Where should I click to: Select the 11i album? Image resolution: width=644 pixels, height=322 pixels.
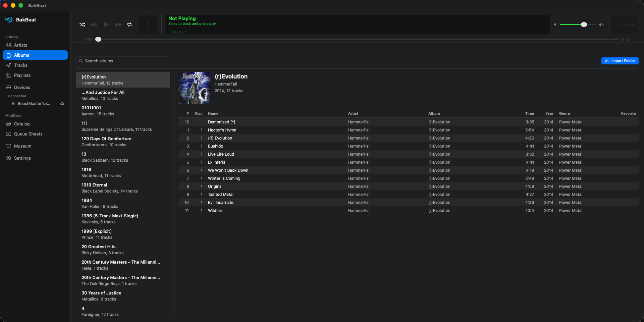[123, 126]
